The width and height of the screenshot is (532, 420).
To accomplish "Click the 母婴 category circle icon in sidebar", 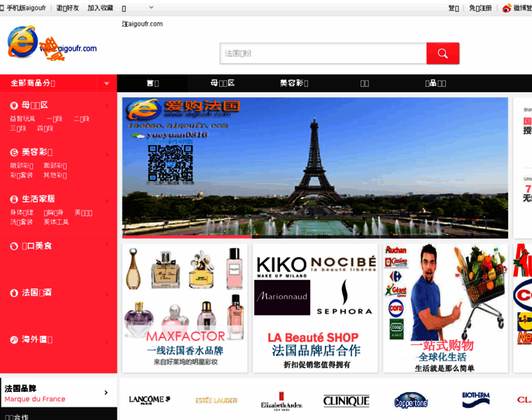I will (14, 106).
